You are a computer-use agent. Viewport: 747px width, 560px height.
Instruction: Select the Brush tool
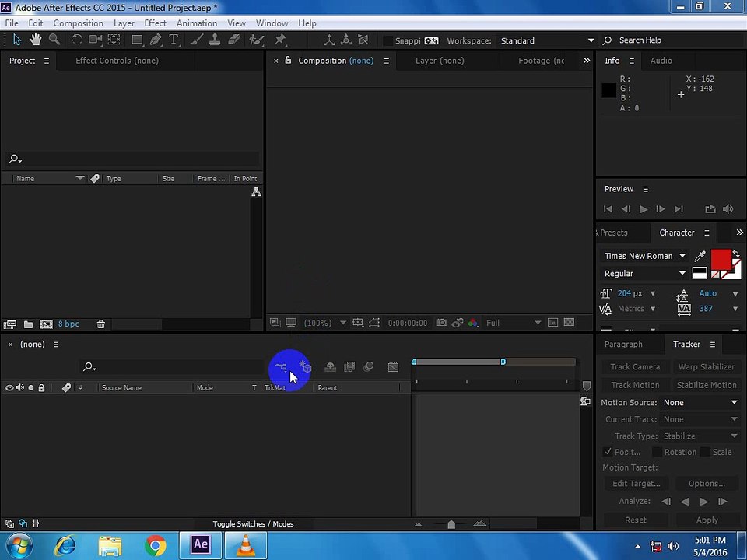coord(196,40)
